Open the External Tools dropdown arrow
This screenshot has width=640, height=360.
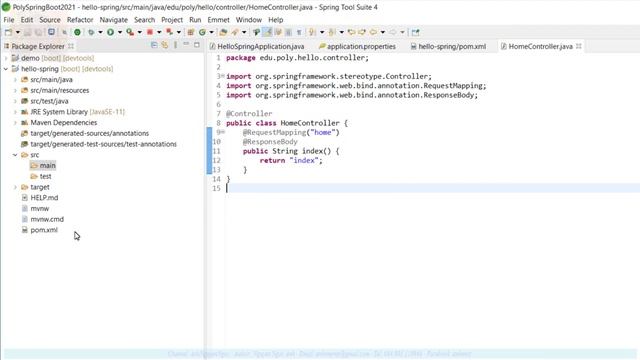pyautogui.click(x=139, y=32)
